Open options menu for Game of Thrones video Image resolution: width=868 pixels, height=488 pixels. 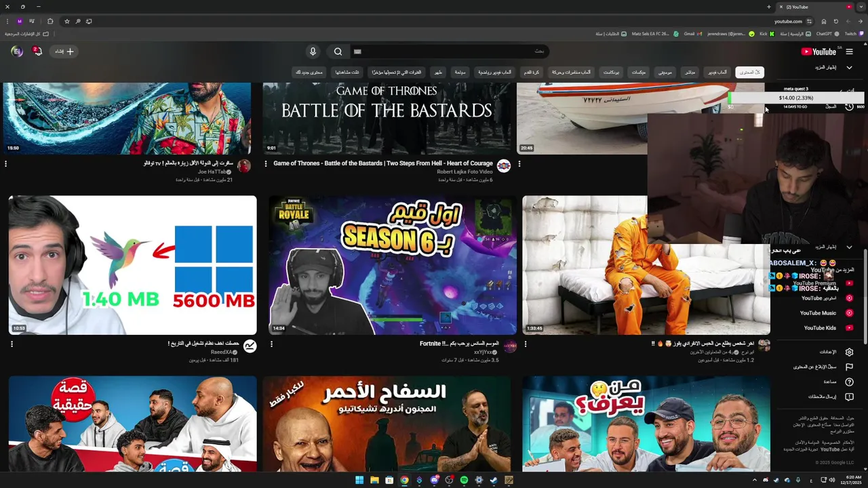tap(266, 163)
